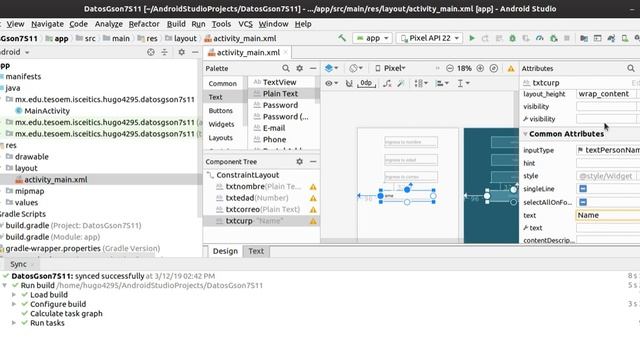Open the Align dropdown

coord(441,83)
